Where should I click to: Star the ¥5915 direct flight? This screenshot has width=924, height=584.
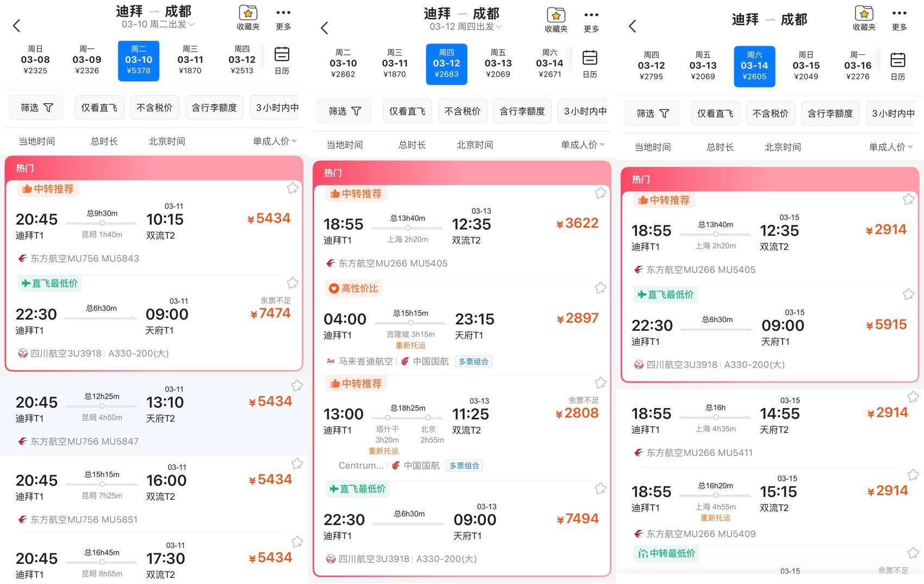click(908, 294)
